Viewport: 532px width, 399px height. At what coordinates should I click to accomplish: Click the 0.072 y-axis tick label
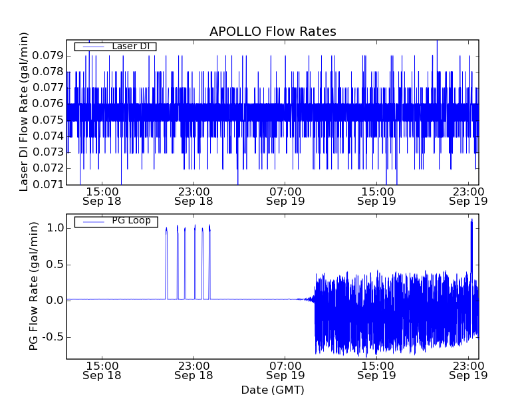pyautogui.click(x=48, y=168)
